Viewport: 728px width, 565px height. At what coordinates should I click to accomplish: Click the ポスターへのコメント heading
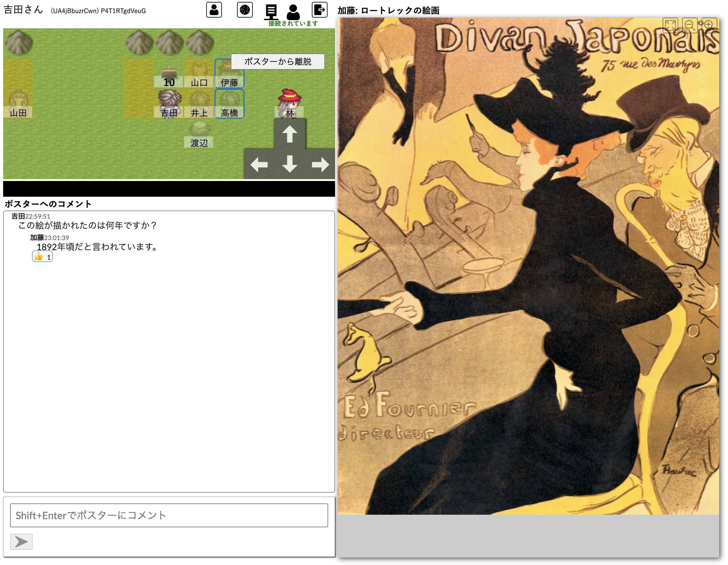[x=48, y=204]
